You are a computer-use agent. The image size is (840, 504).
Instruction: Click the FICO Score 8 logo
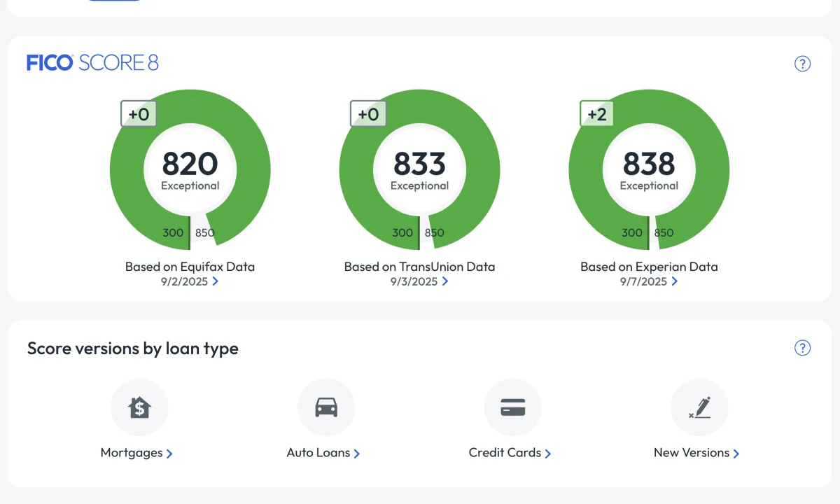pos(93,63)
